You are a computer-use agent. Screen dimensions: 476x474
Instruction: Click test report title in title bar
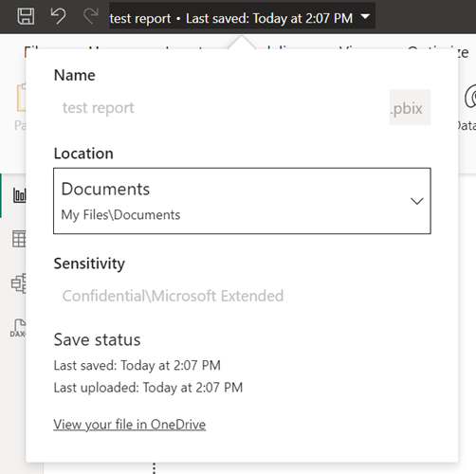[x=140, y=18]
